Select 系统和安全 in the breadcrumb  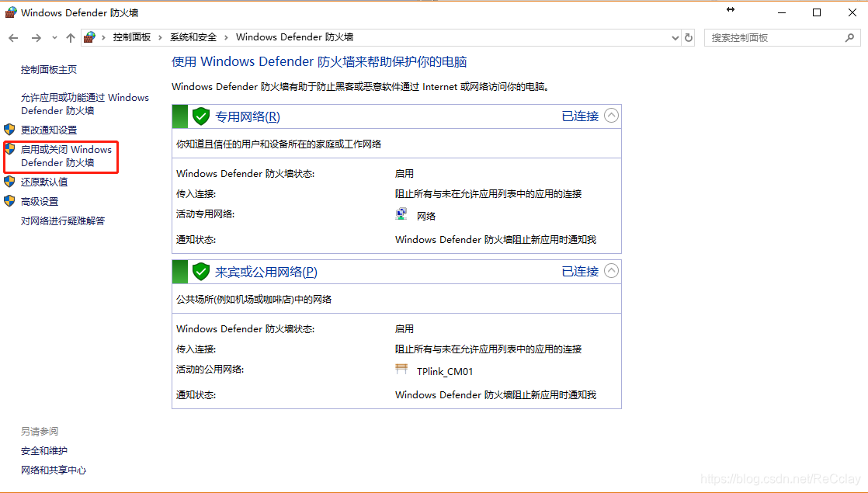click(x=193, y=37)
